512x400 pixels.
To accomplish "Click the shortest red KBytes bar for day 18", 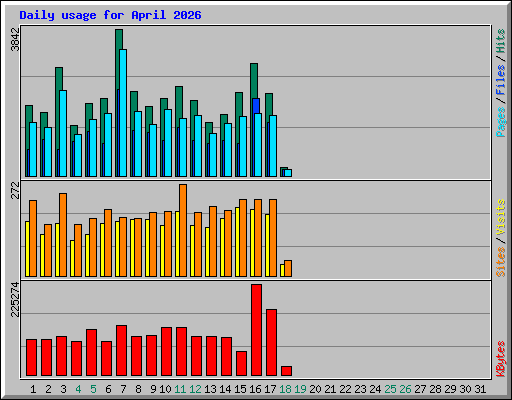I will [286, 371].
